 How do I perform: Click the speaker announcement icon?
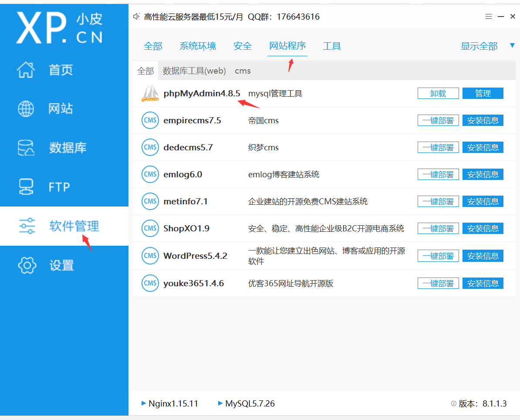point(136,17)
